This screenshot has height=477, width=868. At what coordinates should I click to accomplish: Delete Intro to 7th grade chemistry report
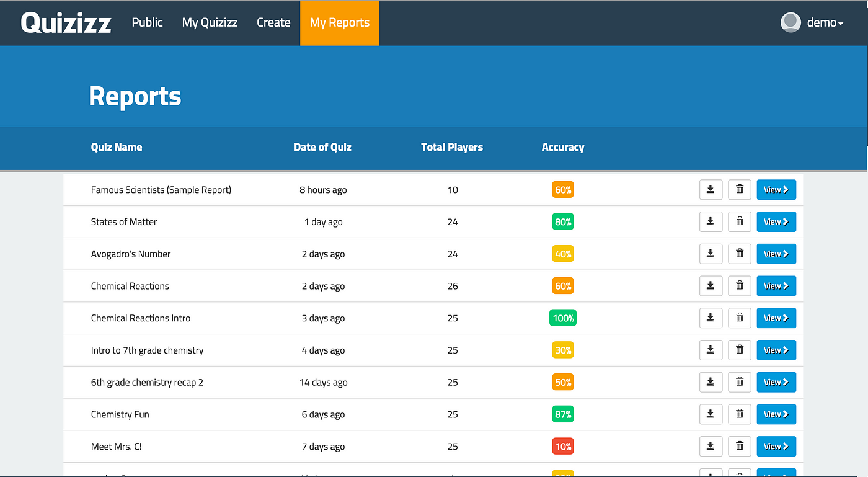(x=740, y=350)
